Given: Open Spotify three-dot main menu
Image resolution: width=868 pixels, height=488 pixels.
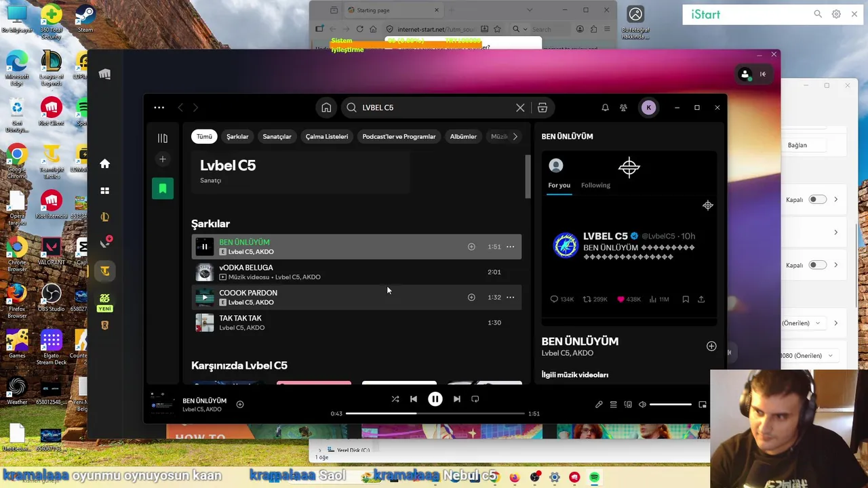Looking at the screenshot, I should click(159, 107).
